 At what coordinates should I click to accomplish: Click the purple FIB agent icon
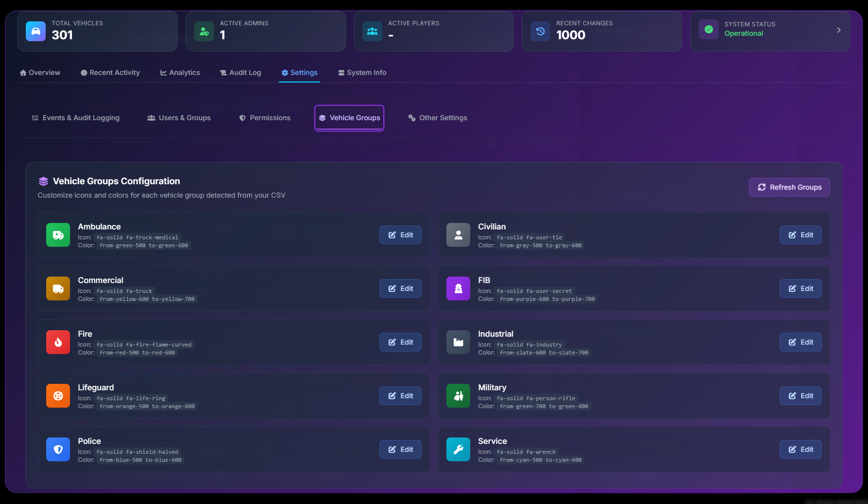[x=458, y=288]
